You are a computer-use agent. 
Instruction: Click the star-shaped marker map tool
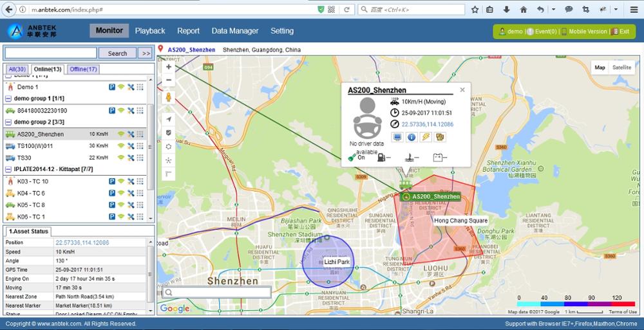(x=168, y=160)
